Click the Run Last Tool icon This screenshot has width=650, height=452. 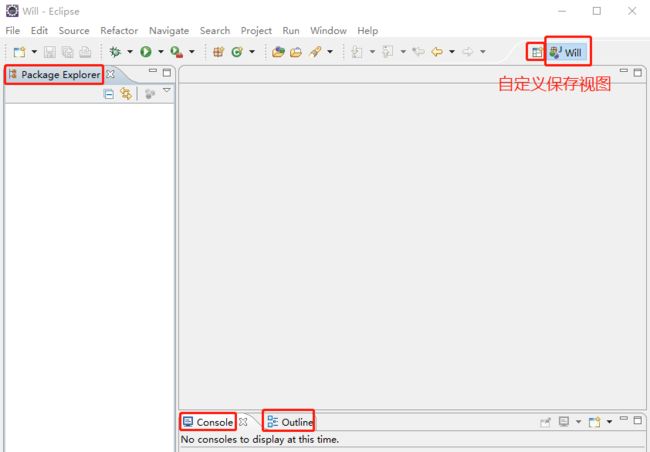177,52
